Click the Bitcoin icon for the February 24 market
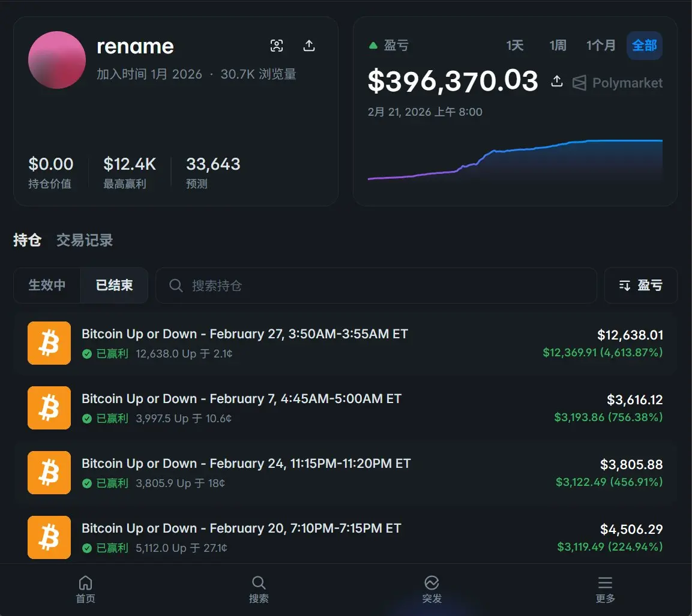 point(49,473)
